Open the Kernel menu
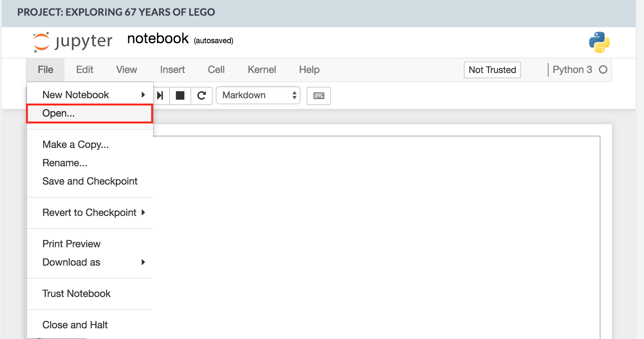The width and height of the screenshot is (644, 339). coord(261,70)
